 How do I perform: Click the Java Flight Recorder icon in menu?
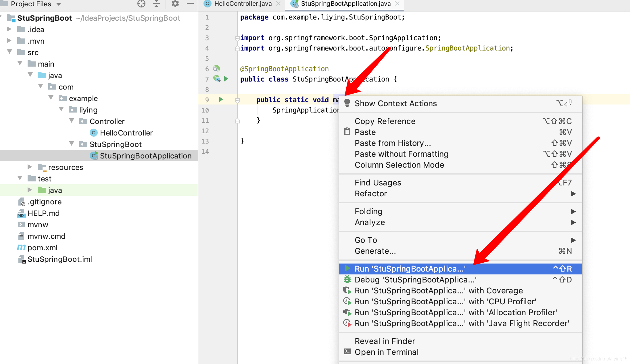click(347, 323)
